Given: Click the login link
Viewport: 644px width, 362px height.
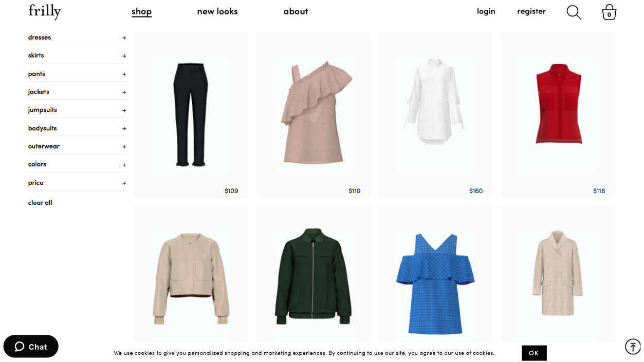Looking at the screenshot, I should [486, 11].
